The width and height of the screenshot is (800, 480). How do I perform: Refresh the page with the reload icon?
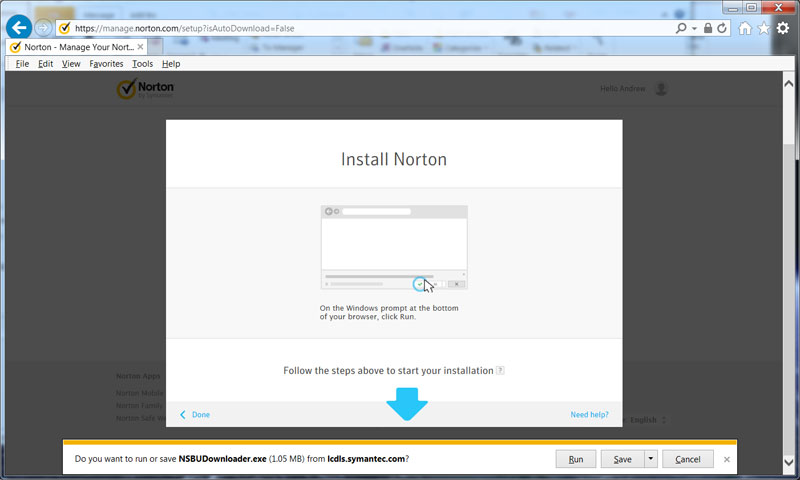(721, 28)
